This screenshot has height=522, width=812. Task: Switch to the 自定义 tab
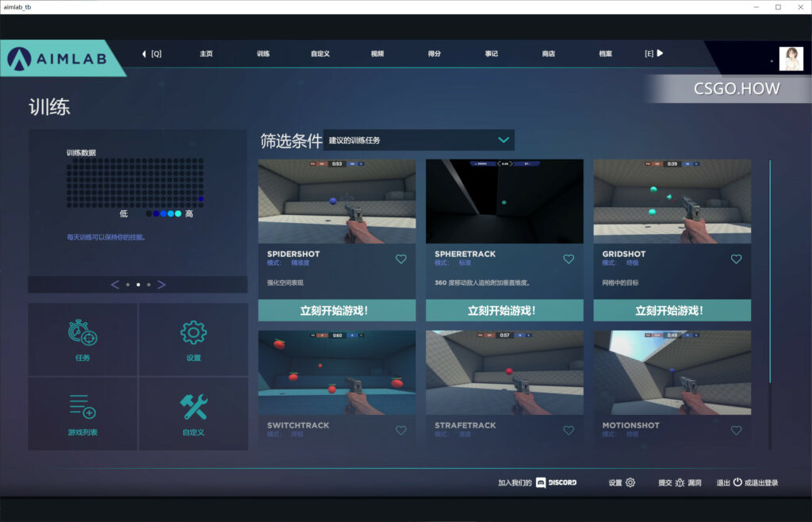point(320,54)
